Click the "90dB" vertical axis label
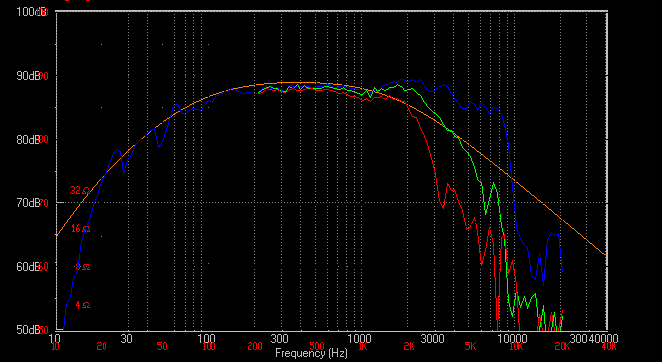 [28, 76]
